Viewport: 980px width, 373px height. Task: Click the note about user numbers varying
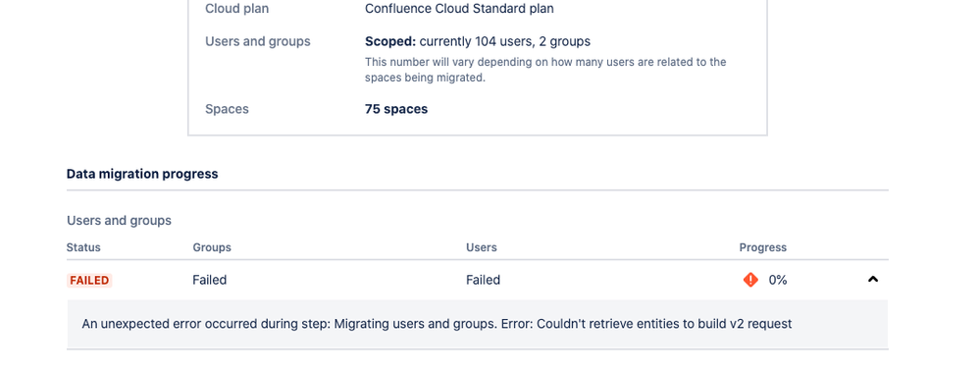coord(545,70)
